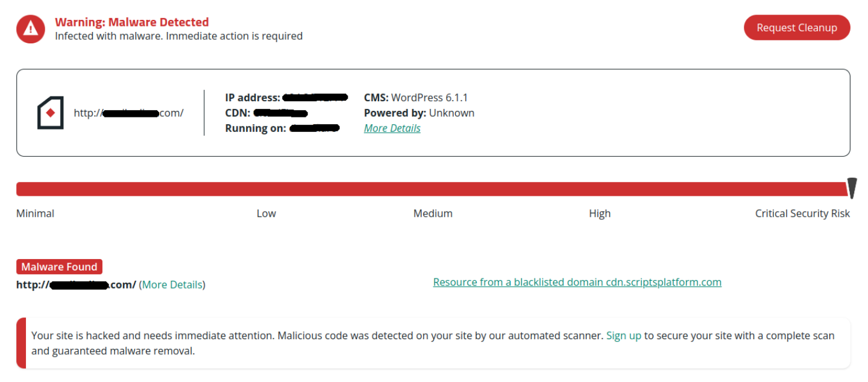The height and width of the screenshot is (382, 868).
Task: Click the IP address label
Action: click(x=253, y=98)
